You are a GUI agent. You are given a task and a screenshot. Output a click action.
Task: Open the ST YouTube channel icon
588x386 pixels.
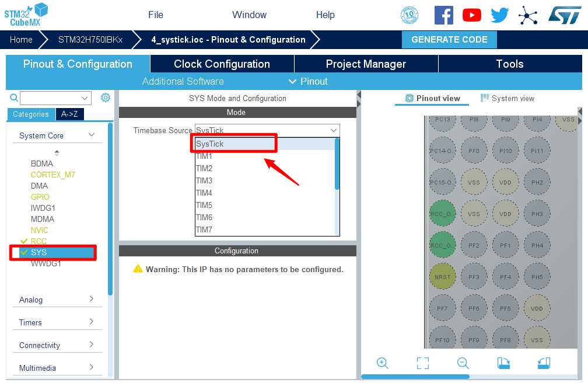click(x=472, y=15)
